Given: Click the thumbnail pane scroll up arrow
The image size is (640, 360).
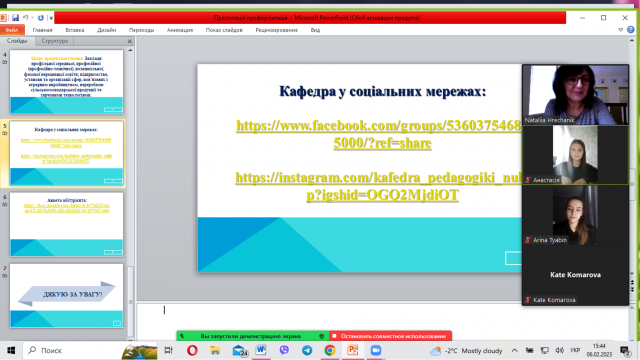Looking at the screenshot, I should coord(130,50).
